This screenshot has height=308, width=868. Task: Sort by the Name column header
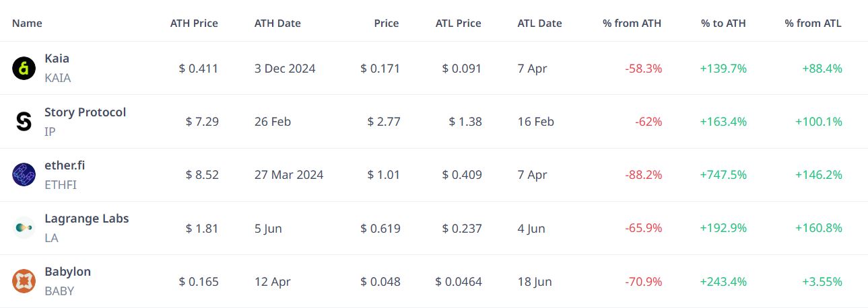point(27,23)
